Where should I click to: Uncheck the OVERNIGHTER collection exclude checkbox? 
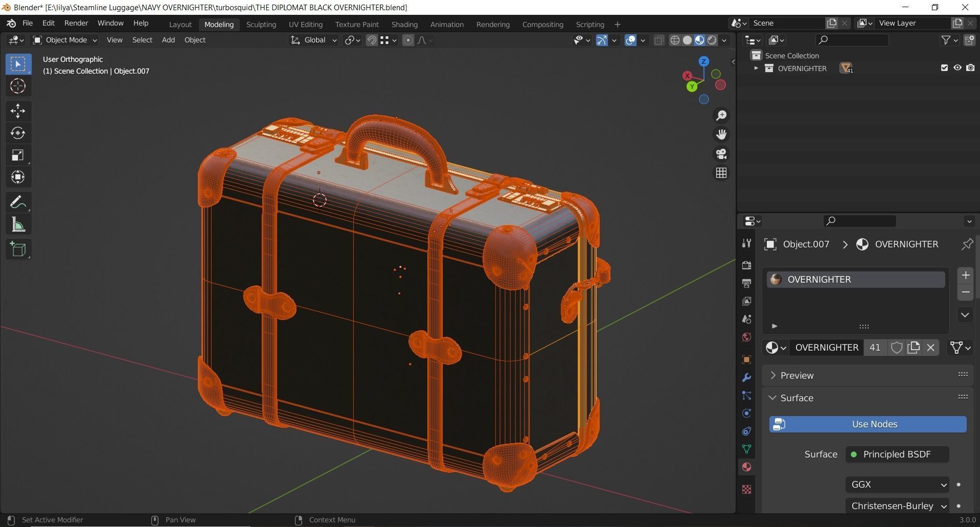point(944,68)
